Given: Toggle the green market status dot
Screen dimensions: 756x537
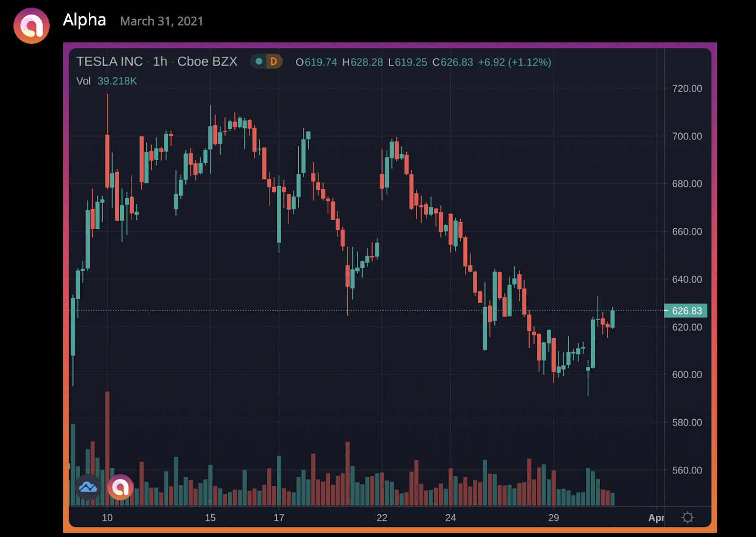Looking at the screenshot, I should coord(259,61).
